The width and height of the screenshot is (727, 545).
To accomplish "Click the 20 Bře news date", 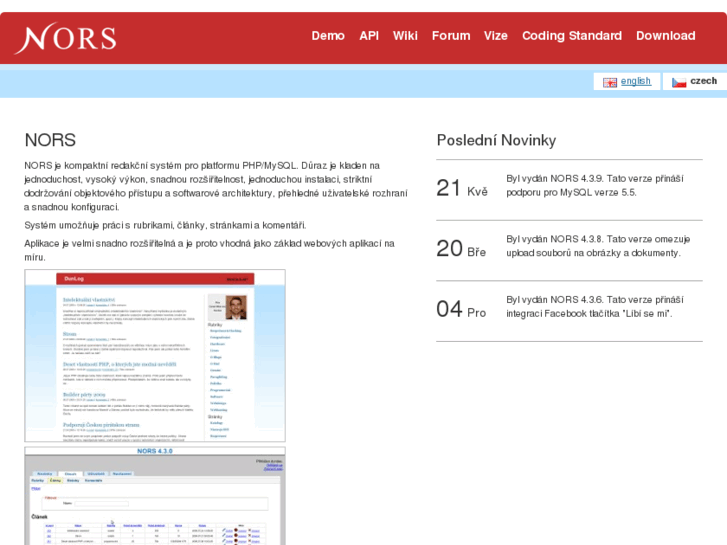I will point(461,249).
